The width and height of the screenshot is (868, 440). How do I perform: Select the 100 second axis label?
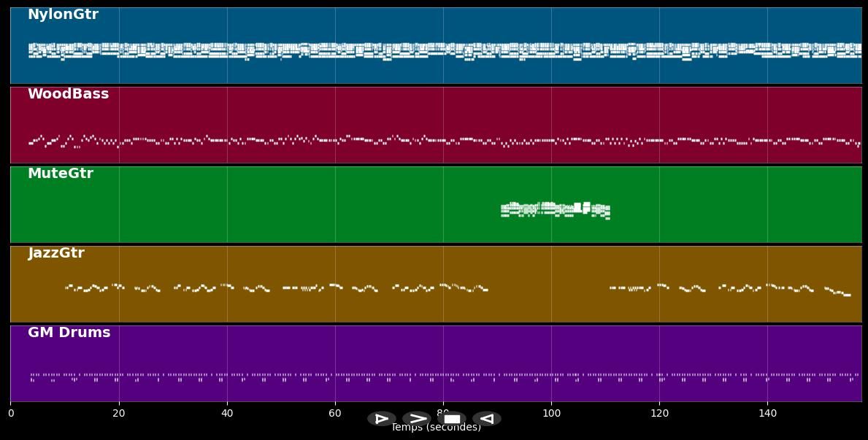click(551, 414)
